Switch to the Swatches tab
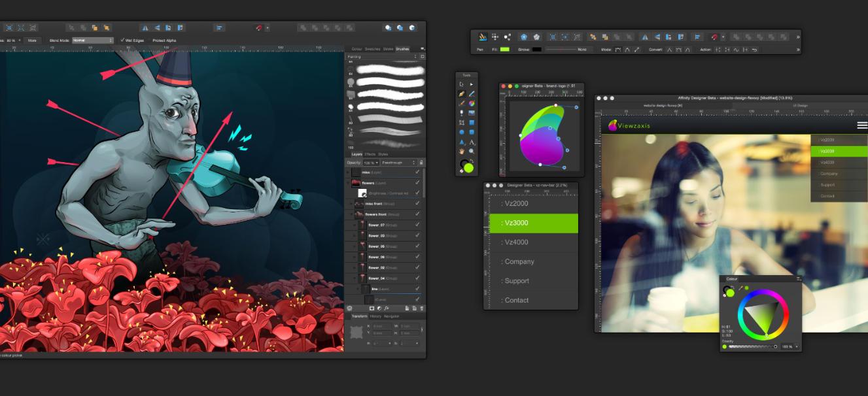 372,49
